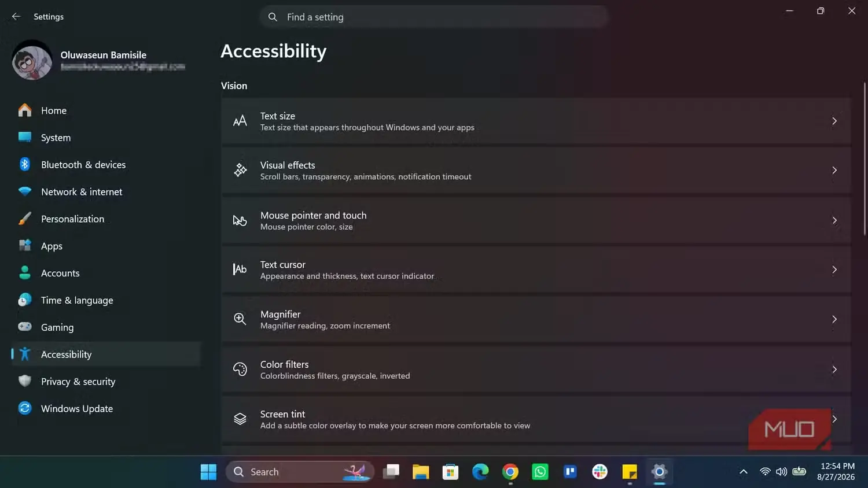Image resolution: width=868 pixels, height=488 pixels.
Task: Click the Windows Update sidebar icon
Action: click(x=25, y=408)
